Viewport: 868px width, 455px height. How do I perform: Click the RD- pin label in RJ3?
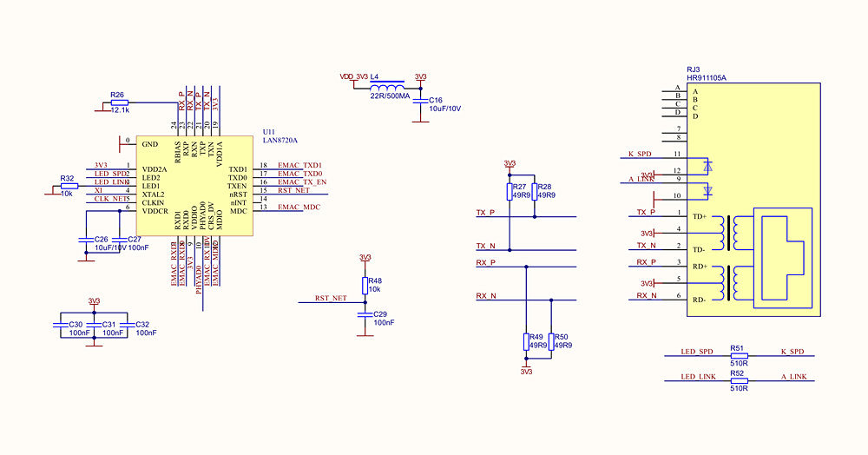pos(699,300)
